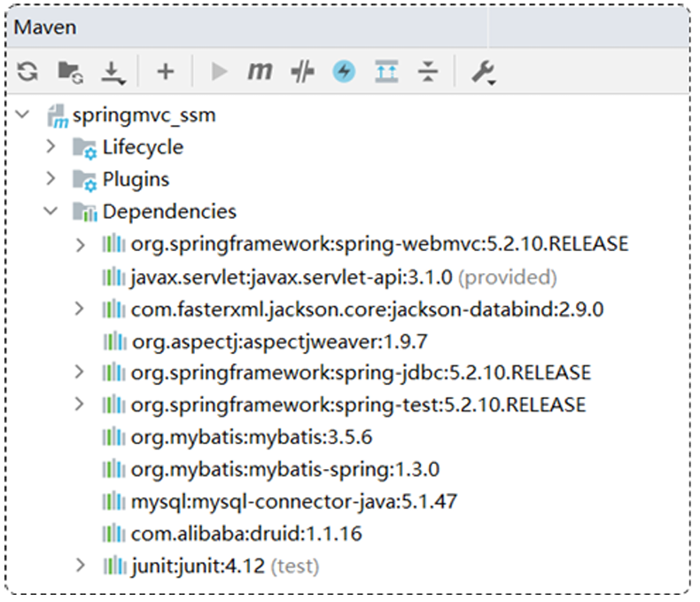Expand spring-webmvc dependency chevron

[80, 245]
